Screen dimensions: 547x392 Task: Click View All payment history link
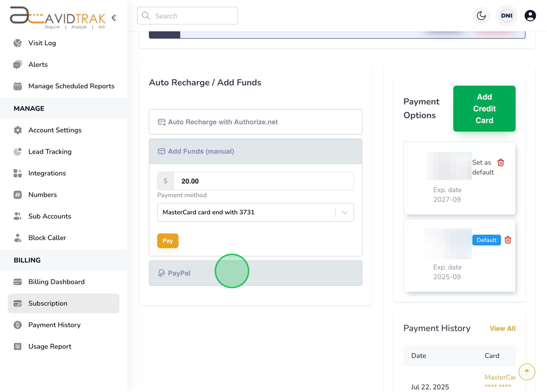pyautogui.click(x=503, y=329)
